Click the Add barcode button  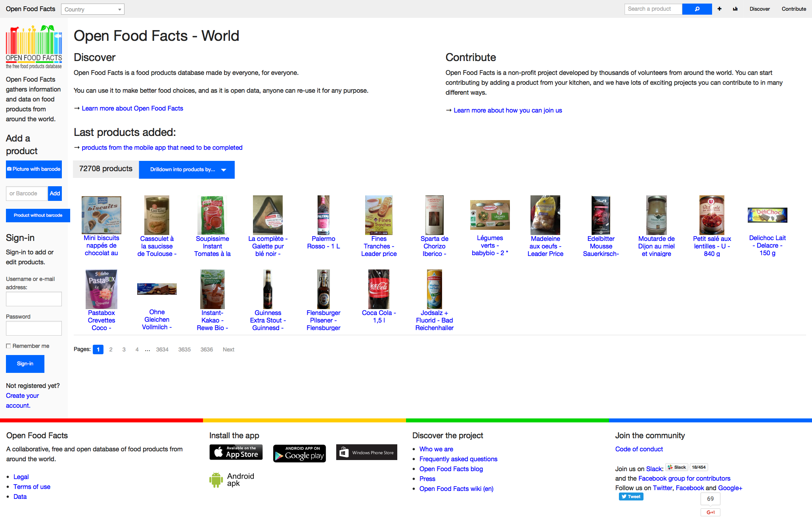[x=55, y=193]
